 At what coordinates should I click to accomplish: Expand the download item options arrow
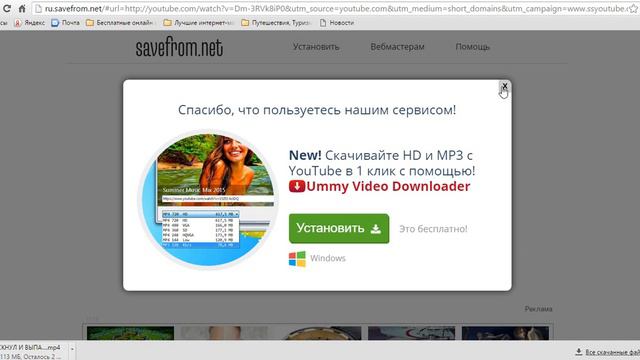(72, 350)
